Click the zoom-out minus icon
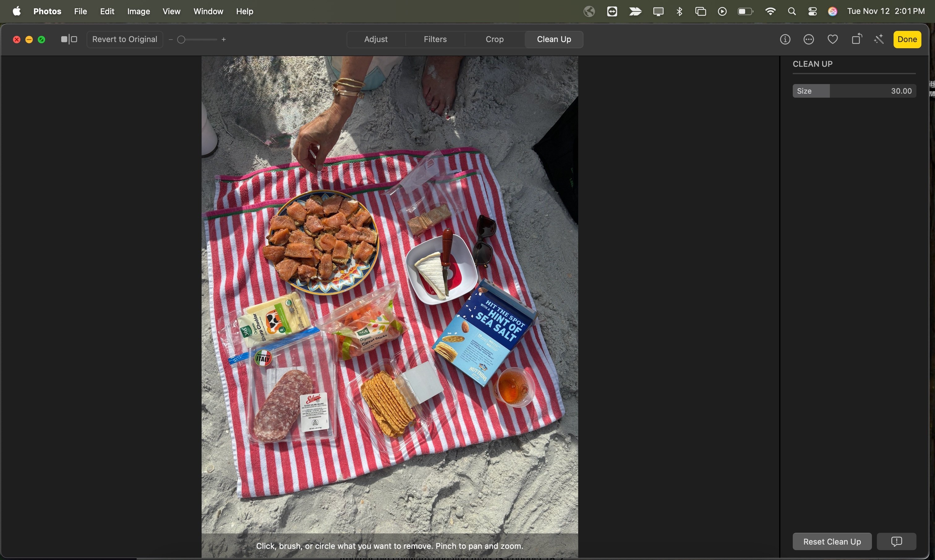Image resolution: width=935 pixels, height=560 pixels. pos(171,40)
